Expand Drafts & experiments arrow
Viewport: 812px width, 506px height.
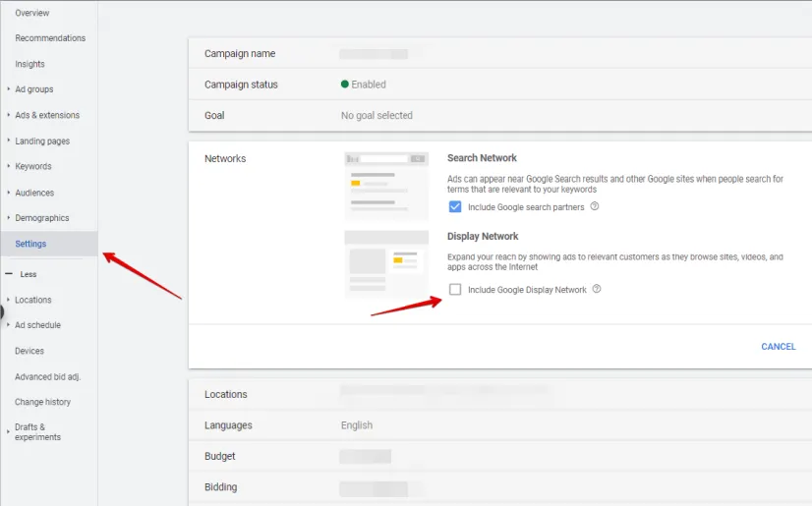pos(8,431)
